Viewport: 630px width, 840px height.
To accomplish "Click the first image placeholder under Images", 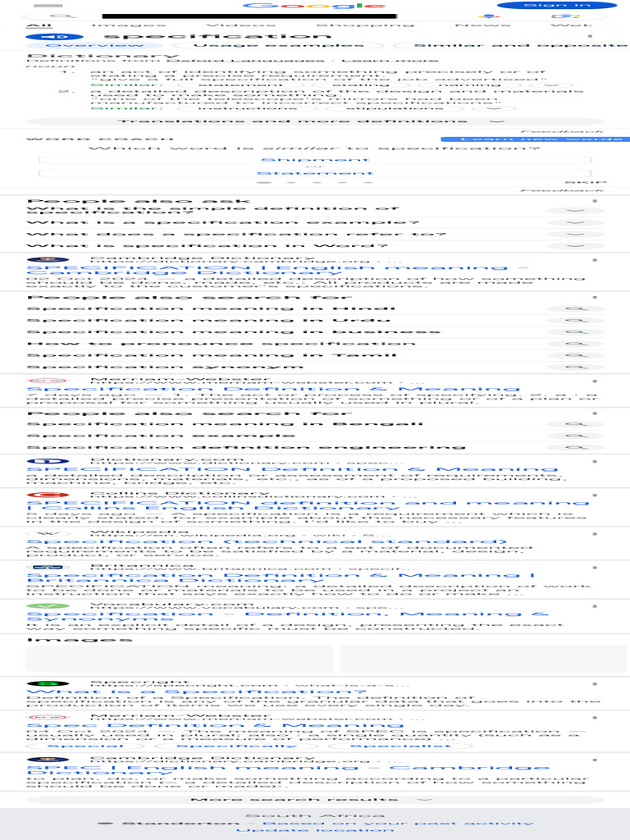I will click(x=179, y=659).
